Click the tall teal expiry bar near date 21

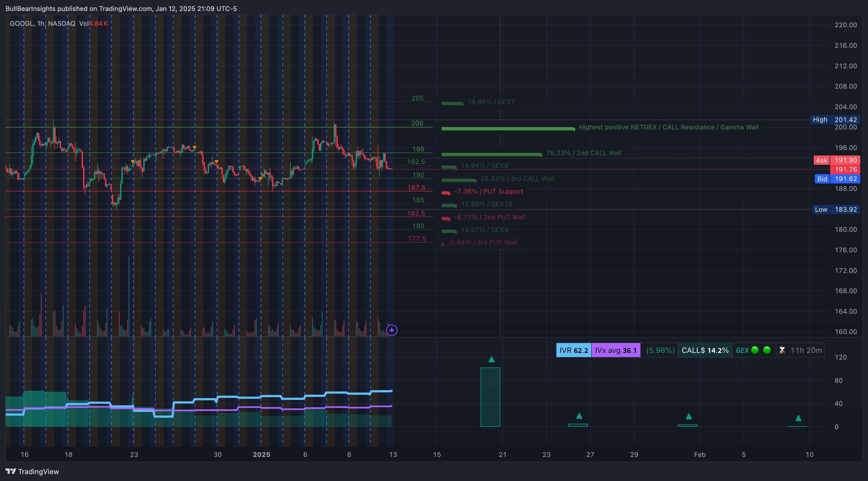pyautogui.click(x=490, y=397)
